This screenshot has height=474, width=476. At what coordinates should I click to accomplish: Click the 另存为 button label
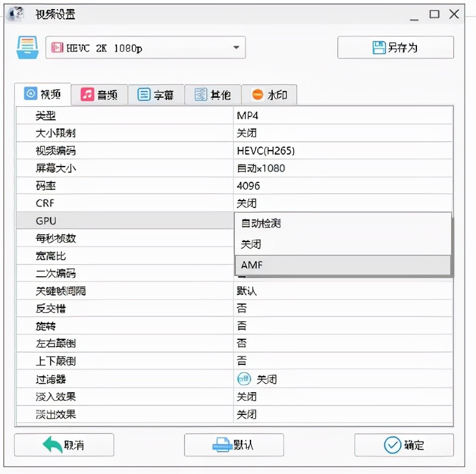point(403,48)
